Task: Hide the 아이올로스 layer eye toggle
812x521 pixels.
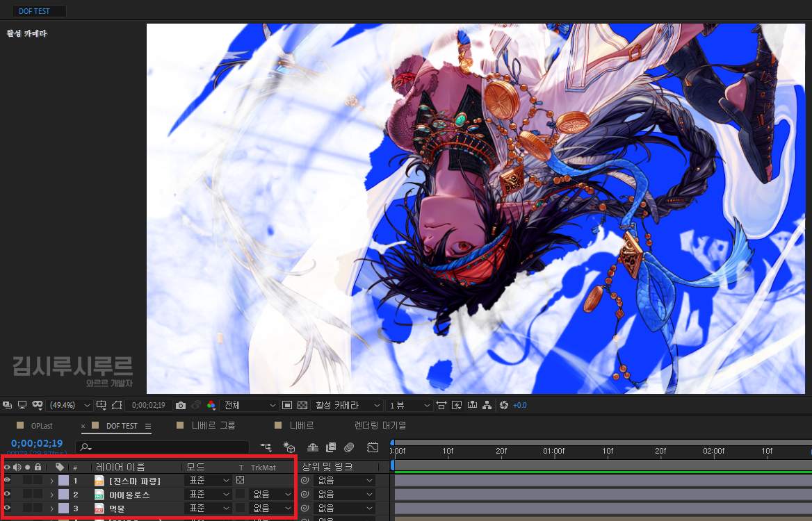Action: [7, 495]
